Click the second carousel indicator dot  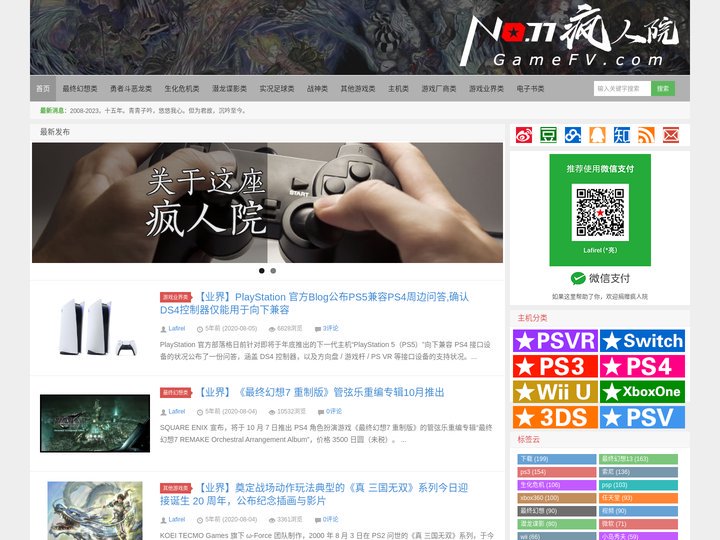coord(273,271)
